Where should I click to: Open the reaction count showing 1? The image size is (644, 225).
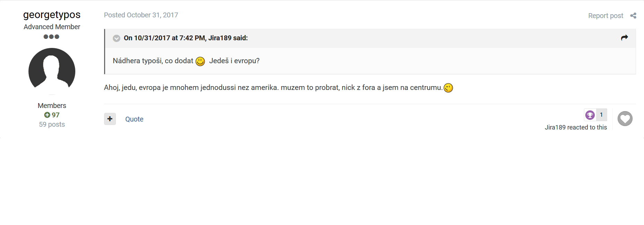tap(601, 115)
